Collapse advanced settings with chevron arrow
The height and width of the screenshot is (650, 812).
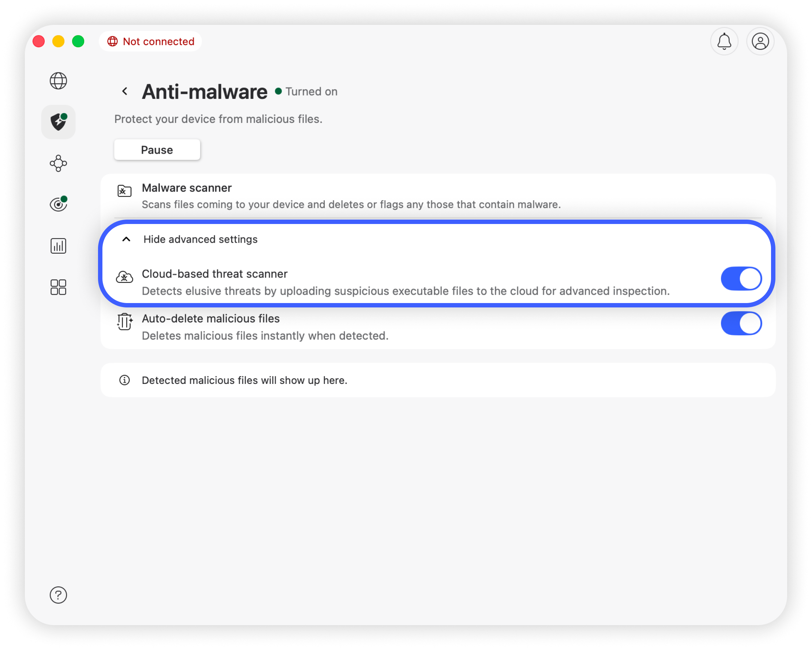[x=127, y=239]
